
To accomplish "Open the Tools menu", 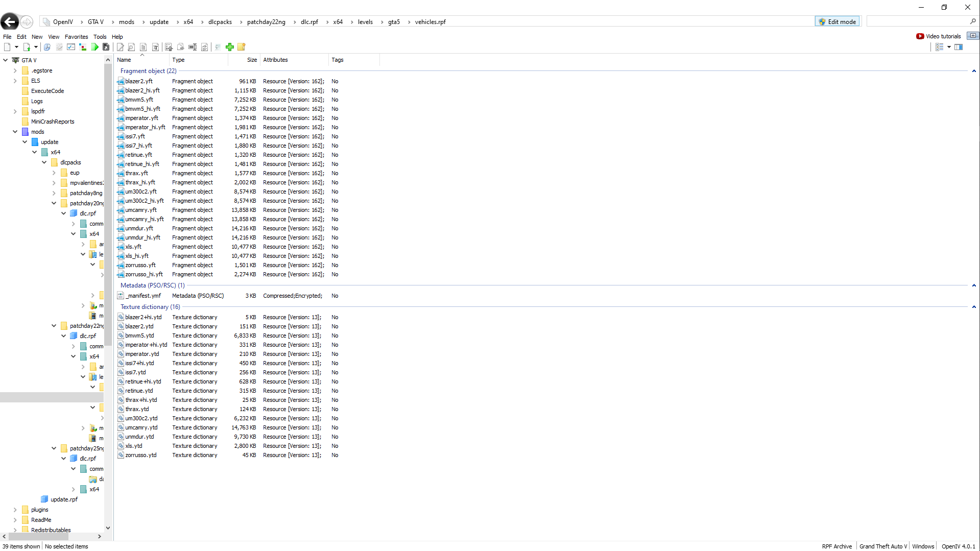I will point(100,37).
